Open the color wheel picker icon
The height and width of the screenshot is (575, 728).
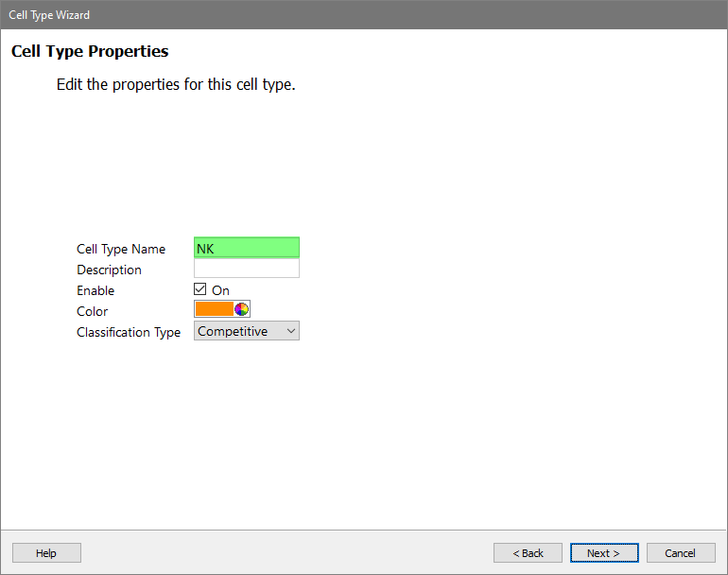click(x=242, y=309)
